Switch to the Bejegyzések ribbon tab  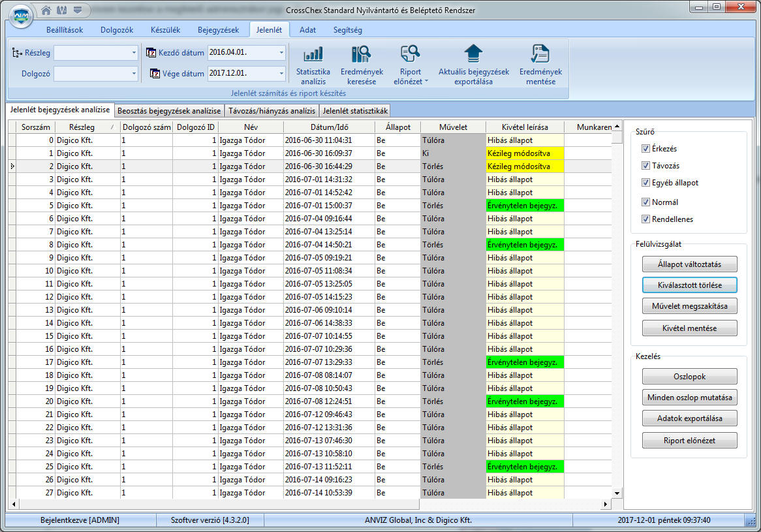click(218, 30)
